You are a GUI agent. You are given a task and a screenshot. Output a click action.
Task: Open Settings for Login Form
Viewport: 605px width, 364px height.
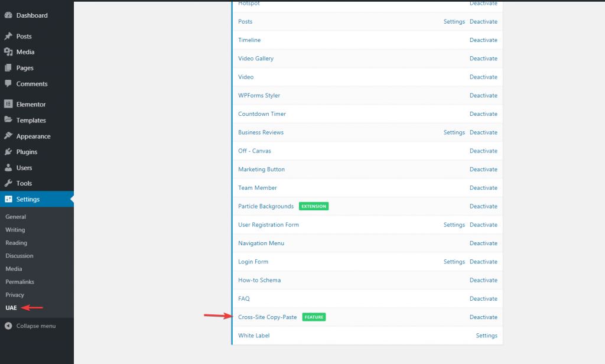(x=454, y=262)
